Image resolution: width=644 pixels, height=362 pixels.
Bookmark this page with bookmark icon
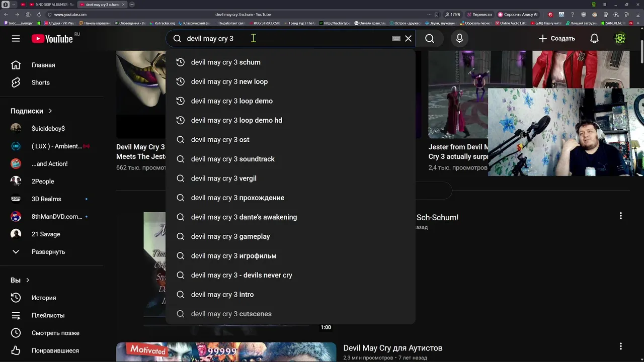tap(436, 15)
